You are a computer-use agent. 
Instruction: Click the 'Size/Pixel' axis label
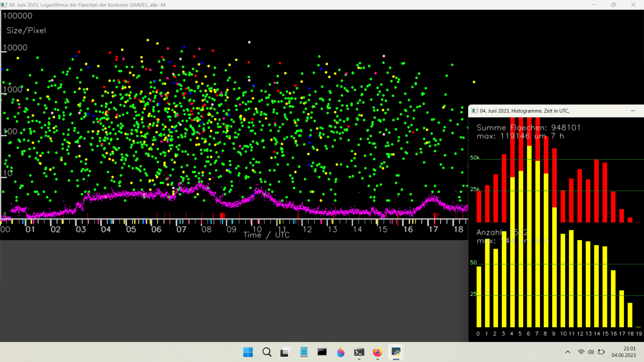click(26, 31)
